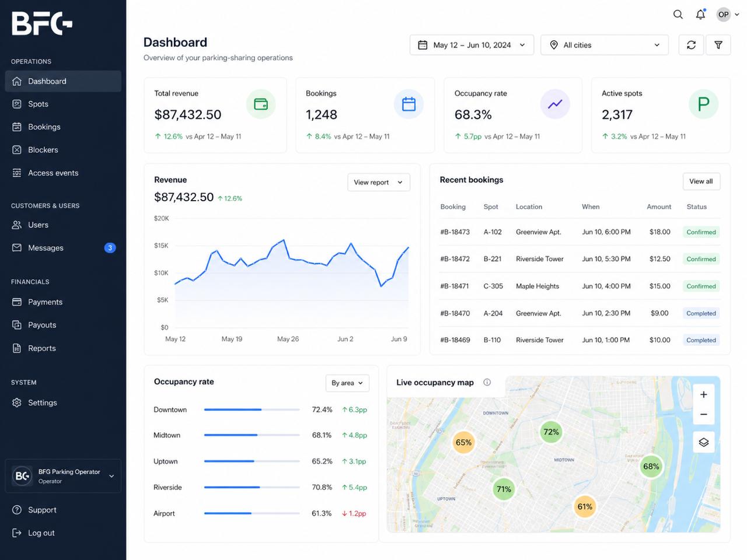
Task: Open Settings in sidebar
Action: tap(63, 402)
